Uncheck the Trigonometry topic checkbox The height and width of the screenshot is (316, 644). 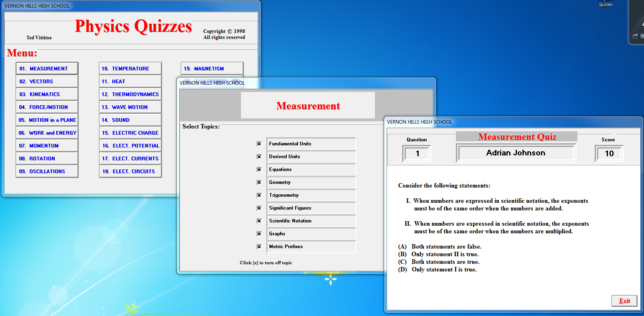pos(259,195)
